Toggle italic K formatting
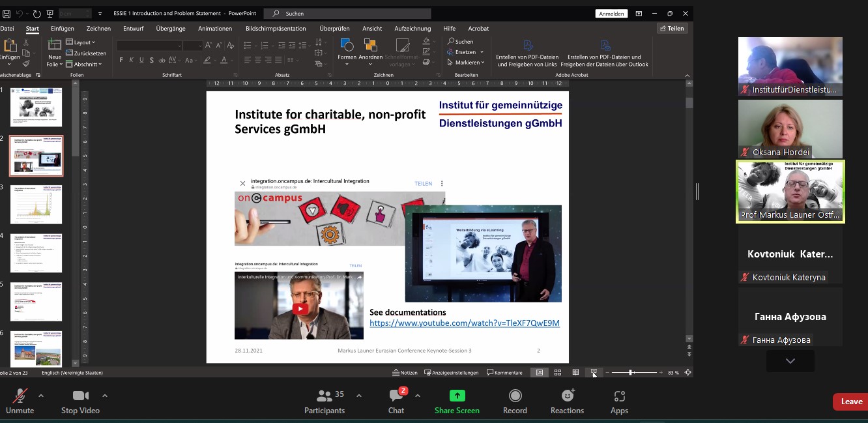The width and height of the screenshot is (868, 423). [132, 60]
